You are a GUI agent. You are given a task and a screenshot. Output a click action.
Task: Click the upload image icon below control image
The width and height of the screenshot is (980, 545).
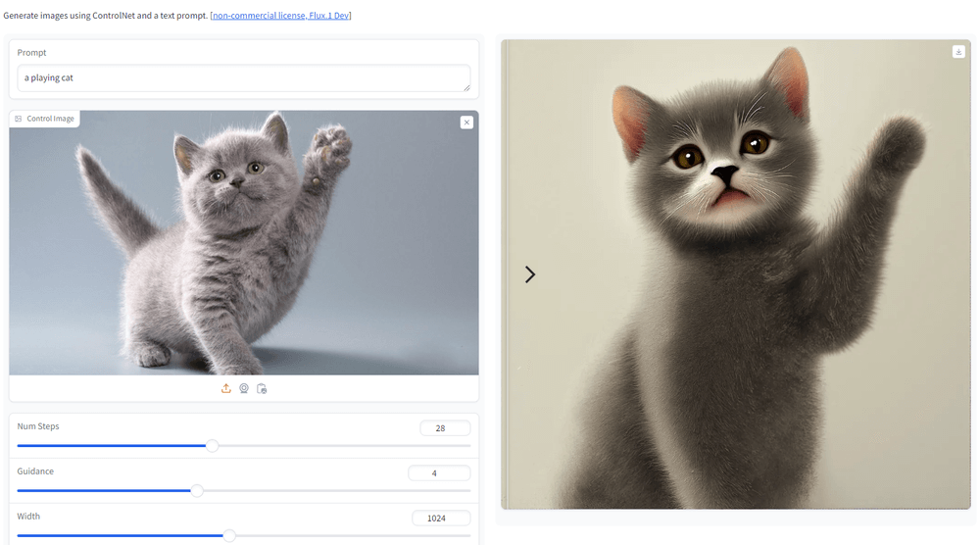point(226,389)
